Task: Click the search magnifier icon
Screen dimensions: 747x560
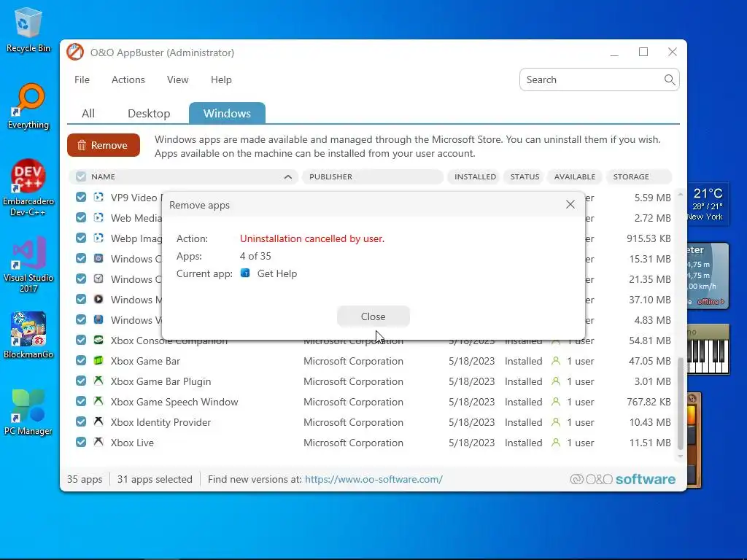Action: (x=670, y=79)
